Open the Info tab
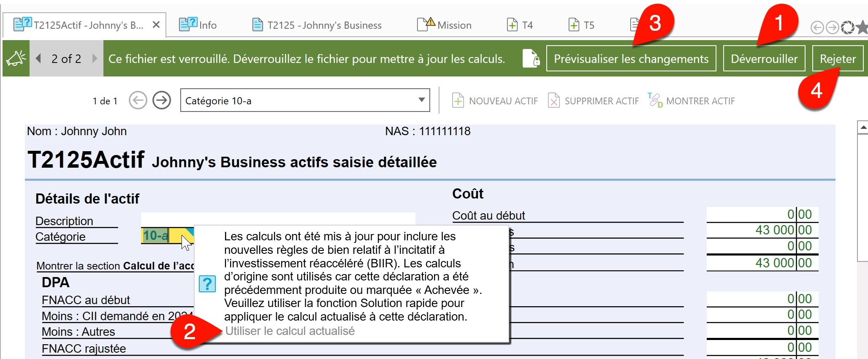The image size is (868, 359). click(198, 25)
